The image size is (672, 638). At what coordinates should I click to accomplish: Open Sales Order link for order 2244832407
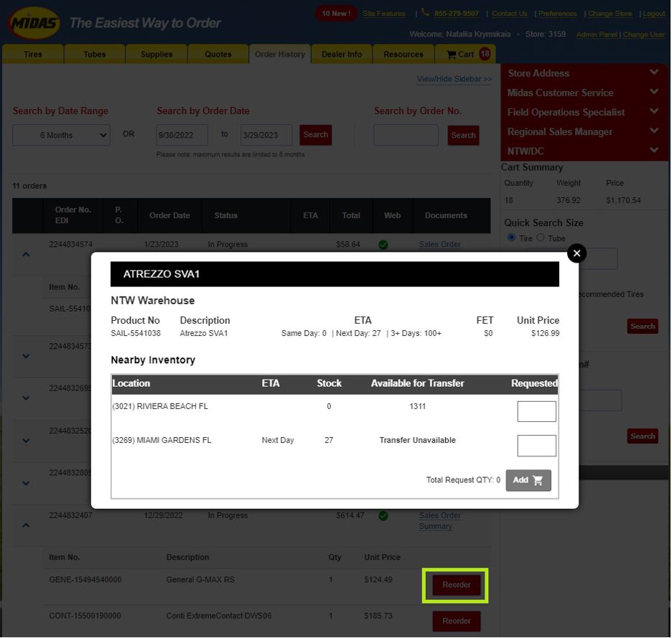[x=439, y=515]
